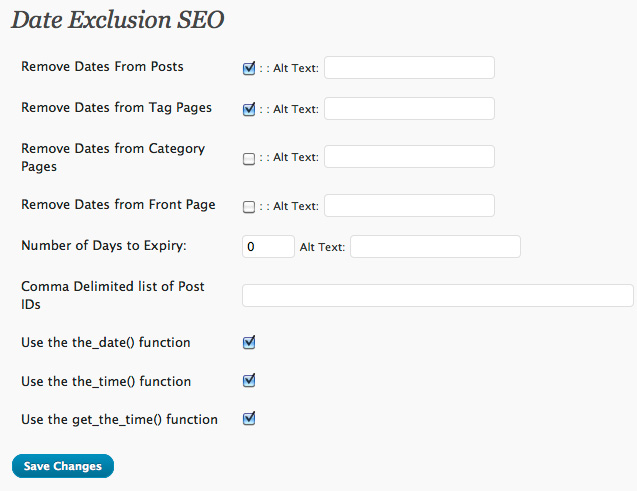
Task: Enable Remove Dates from Category Pages checkbox
Action: click(249, 158)
